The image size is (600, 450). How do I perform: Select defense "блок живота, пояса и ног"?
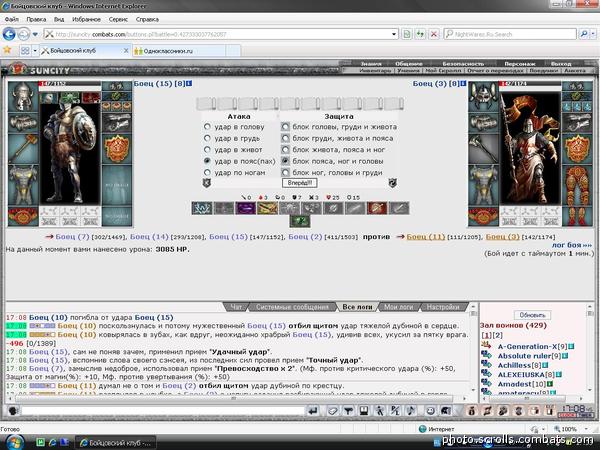tap(285, 149)
